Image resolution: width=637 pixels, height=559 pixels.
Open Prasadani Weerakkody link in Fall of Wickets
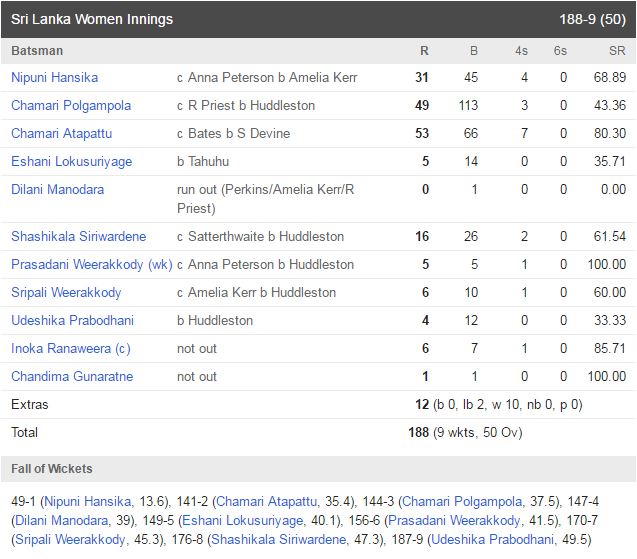[454, 520]
